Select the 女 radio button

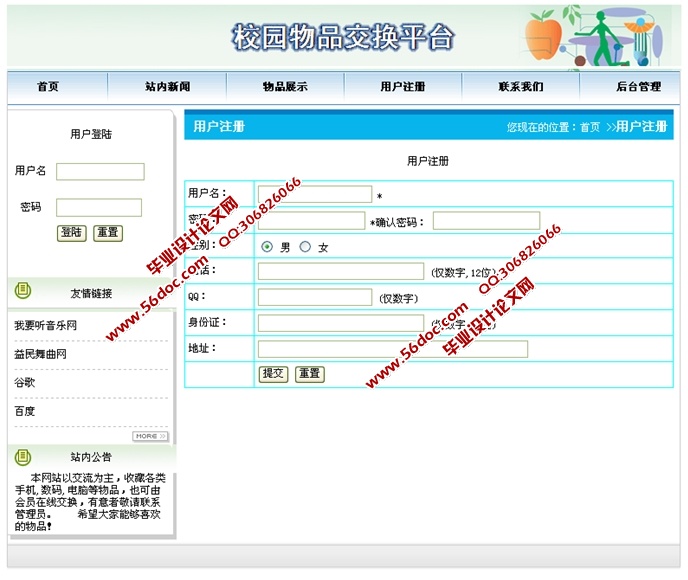pos(305,247)
